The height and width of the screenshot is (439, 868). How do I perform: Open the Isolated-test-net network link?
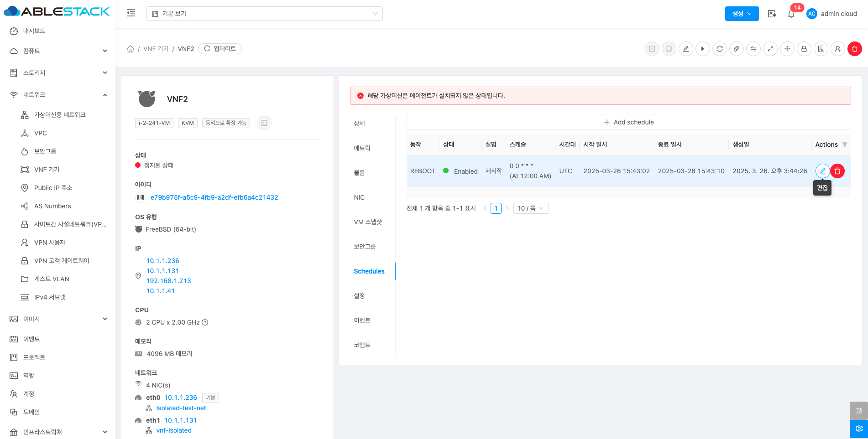(x=181, y=408)
